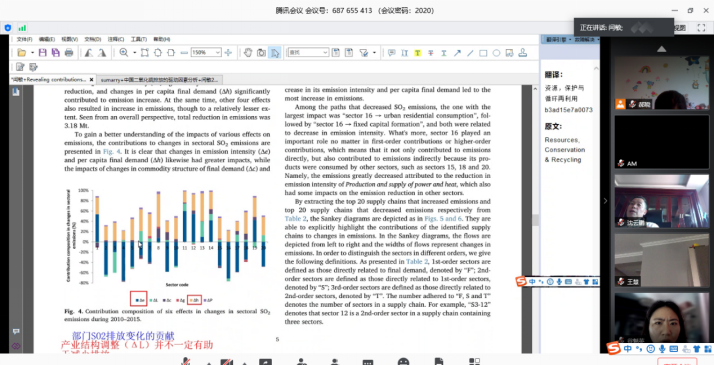
Task: Toggle full screen meeting view icon
Action: (701, 28)
